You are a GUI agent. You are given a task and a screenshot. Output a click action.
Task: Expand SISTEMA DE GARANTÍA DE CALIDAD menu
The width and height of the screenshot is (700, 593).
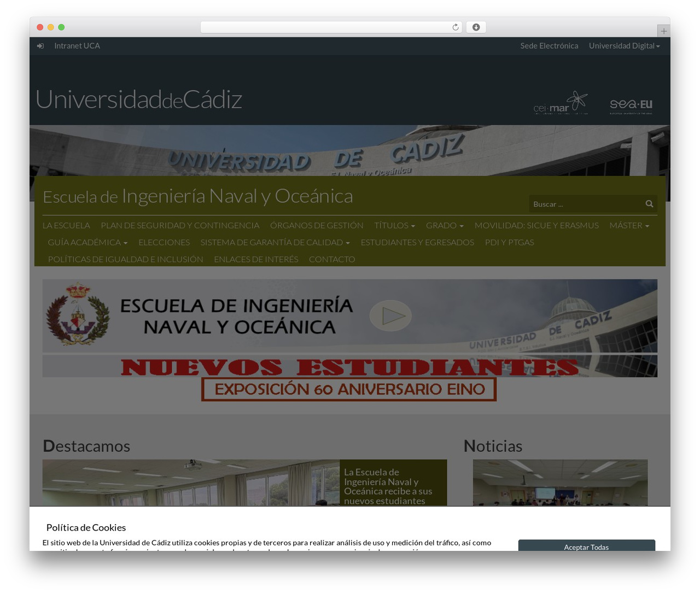(x=275, y=242)
